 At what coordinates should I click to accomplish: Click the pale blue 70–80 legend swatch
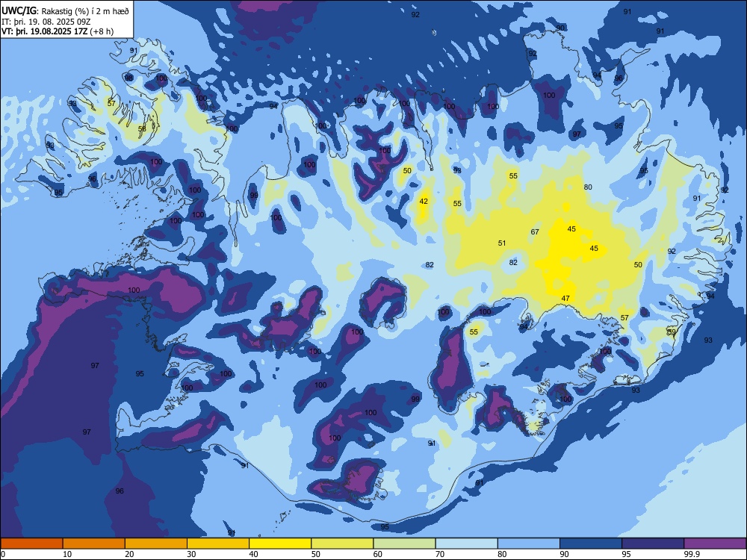466,544
